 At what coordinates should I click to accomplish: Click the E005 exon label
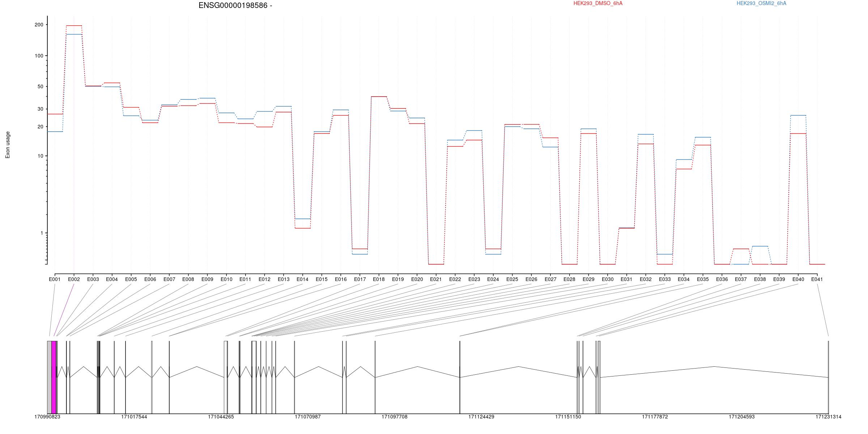click(x=131, y=279)
